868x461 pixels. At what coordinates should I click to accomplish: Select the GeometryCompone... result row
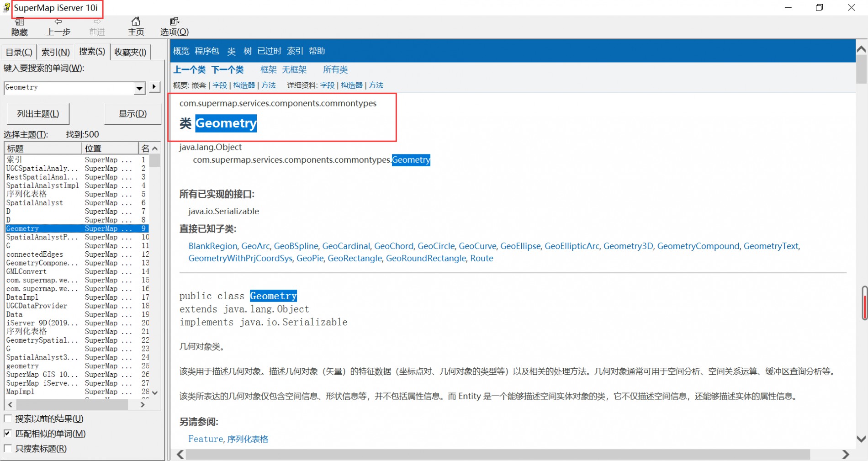76,263
